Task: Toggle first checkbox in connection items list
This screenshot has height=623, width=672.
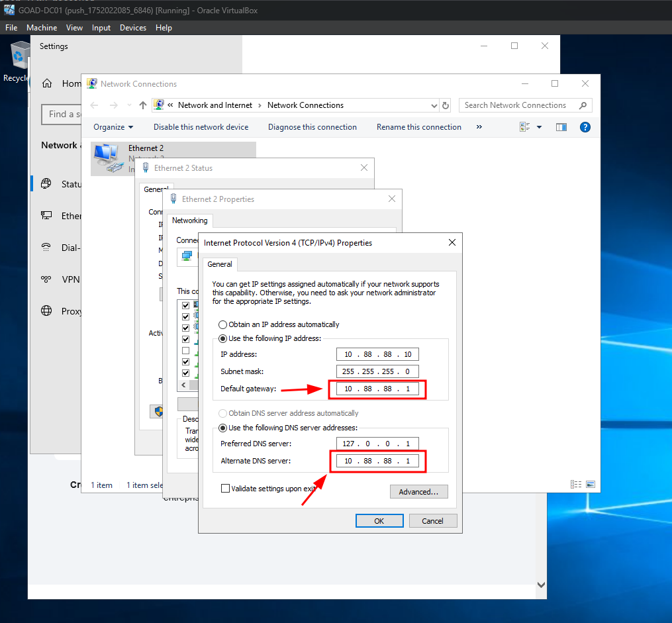Action: (x=185, y=305)
